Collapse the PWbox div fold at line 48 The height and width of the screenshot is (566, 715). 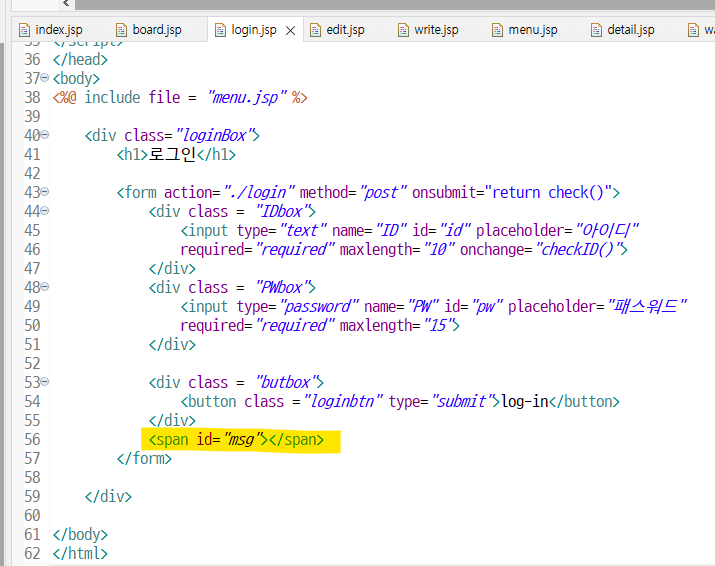click(45, 287)
